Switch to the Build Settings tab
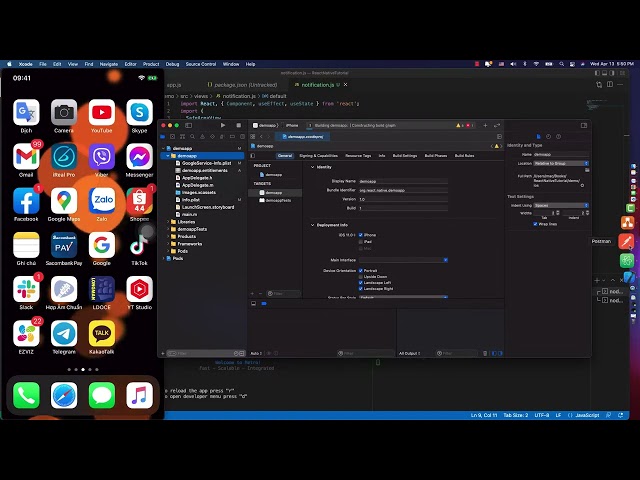Image resolution: width=640 pixels, height=480 pixels. (404, 156)
